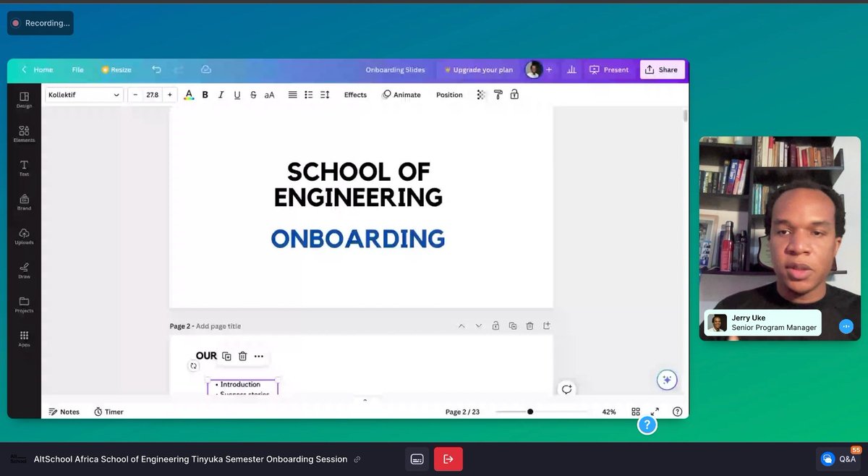
Task: Open the 42% zoom level menu
Action: [609, 412]
